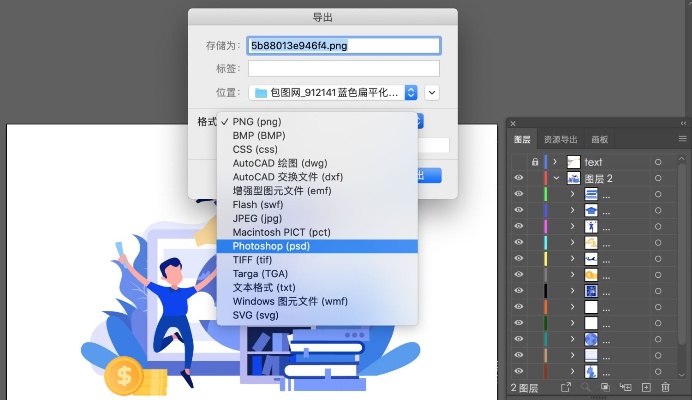The height and width of the screenshot is (400, 692).
Task: Collect layers for export icon in Layers panel
Action: (565, 387)
